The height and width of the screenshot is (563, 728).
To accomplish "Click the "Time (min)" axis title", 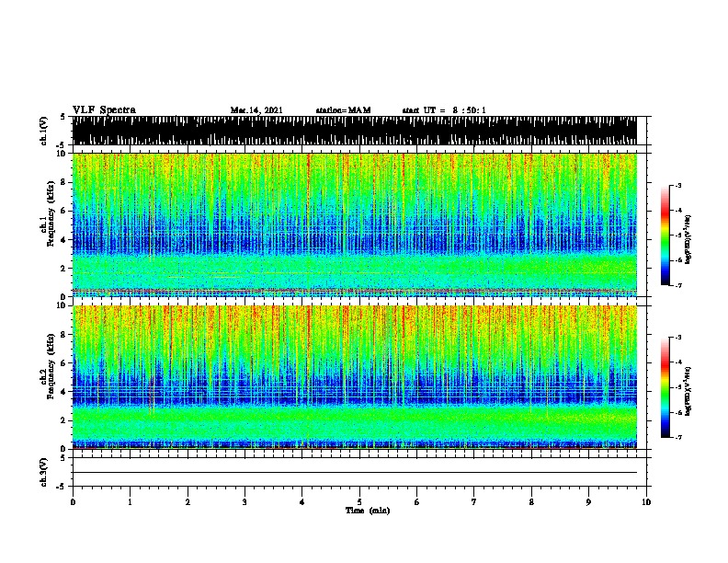I will pos(368,511).
